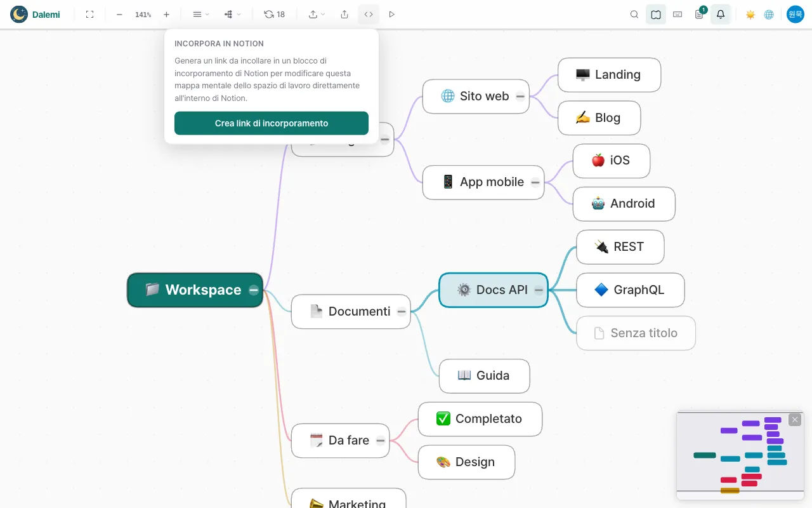Viewport: 812px width, 508px height.
Task: Select the Blog node
Action: (599, 118)
